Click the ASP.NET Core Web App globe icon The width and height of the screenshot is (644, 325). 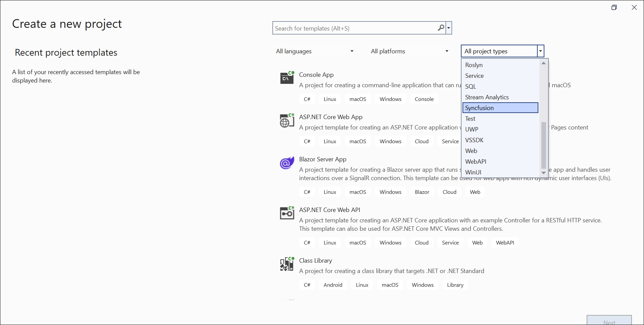287,120
